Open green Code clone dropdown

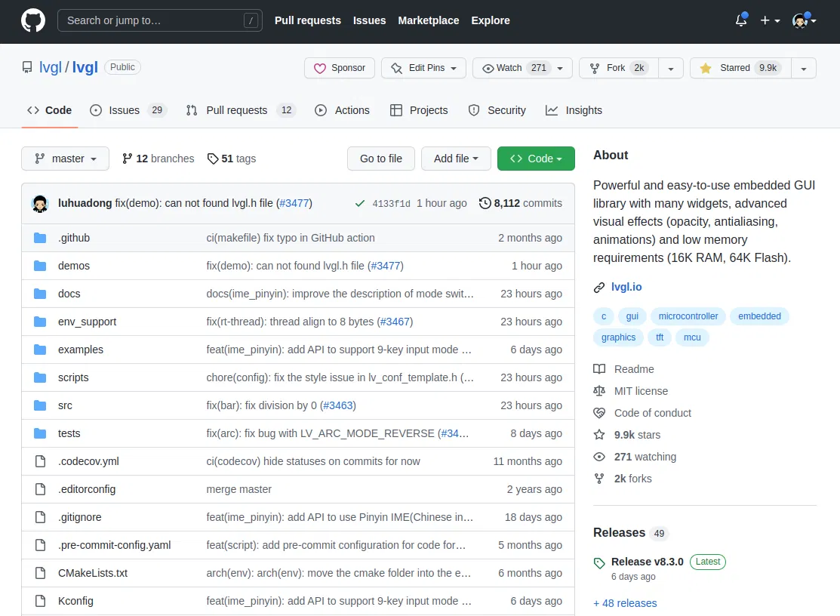[536, 159]
